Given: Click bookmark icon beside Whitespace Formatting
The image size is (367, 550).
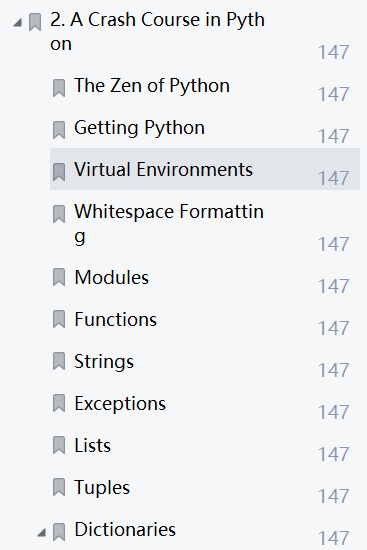Looking at the screenshot, I should [59, 214].
